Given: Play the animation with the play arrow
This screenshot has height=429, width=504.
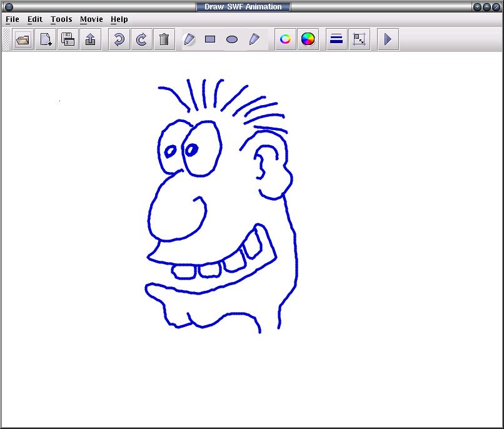Looking at the screenshot, I should tap(388, 39).
